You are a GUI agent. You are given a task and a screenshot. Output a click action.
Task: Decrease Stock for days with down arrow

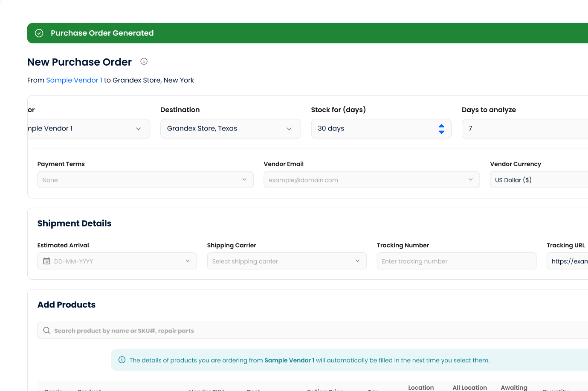click(x=441, y=132)
